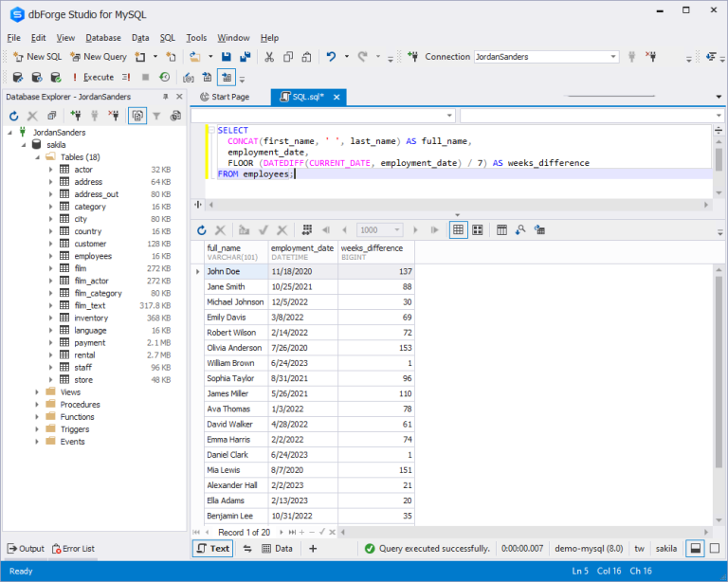This screenshot has width=728, height=582.
Task: Click the Undo arrow icon
Action: 331,57
